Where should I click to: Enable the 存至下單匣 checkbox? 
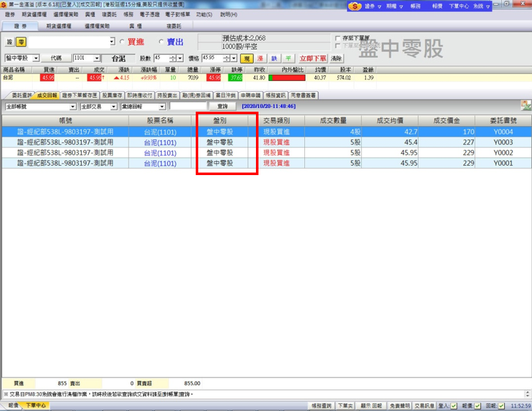[338, 38]
